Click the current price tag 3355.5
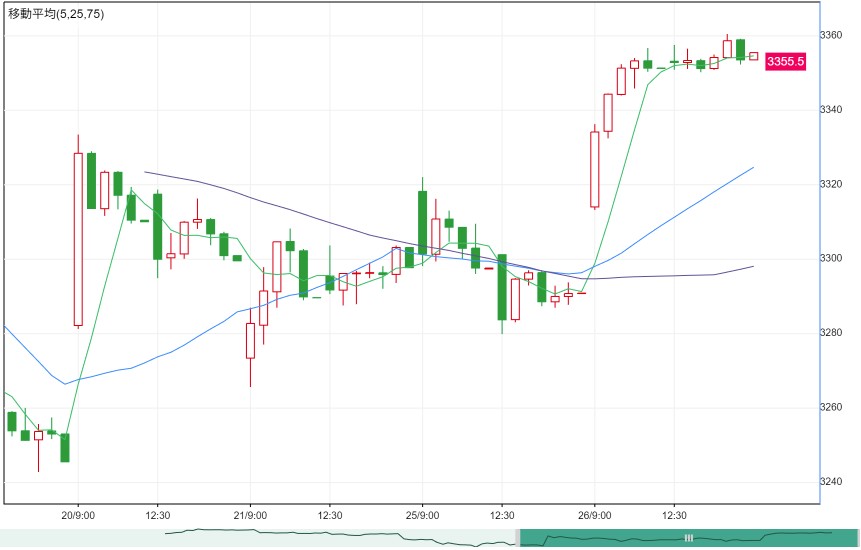The image size is (861, 550). [786, 61]
